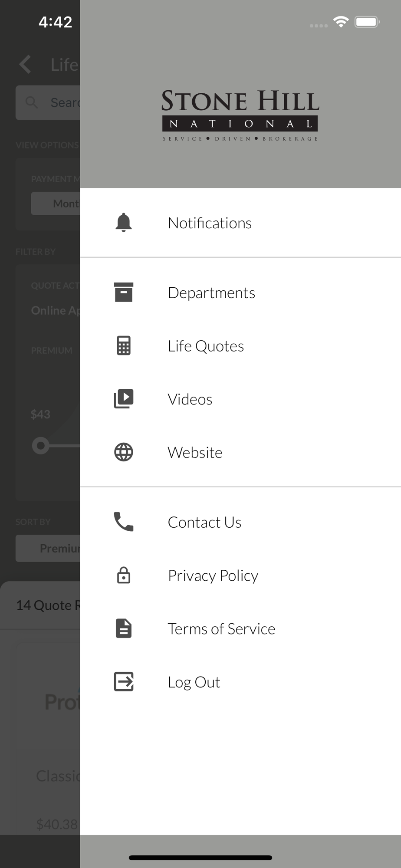Tap the Online App quote action filter
This screenshot has width=401, height=868.
click(56, 310)
